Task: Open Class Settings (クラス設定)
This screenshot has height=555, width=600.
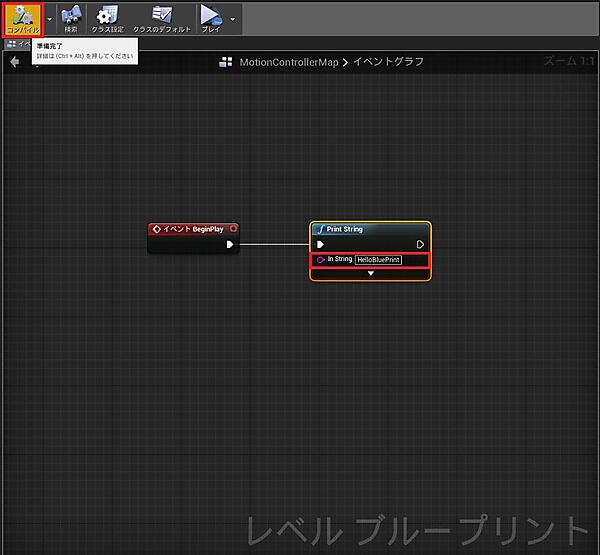Action: pyautogui.click(x=106, y=18)
